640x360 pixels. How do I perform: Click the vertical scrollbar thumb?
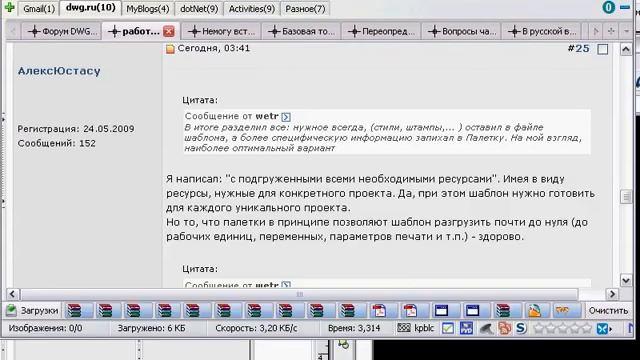626,197
